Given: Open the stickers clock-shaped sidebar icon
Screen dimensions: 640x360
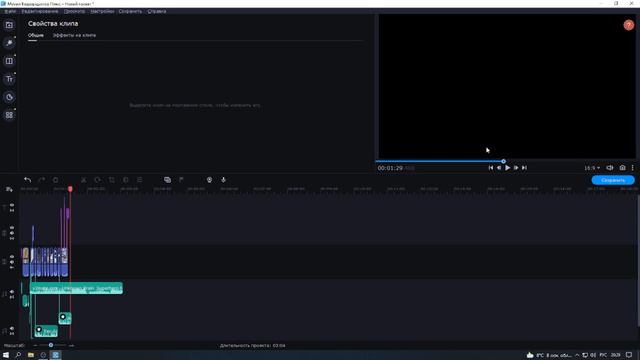Looking at the screenshot, I should click(x=9, y=97).
